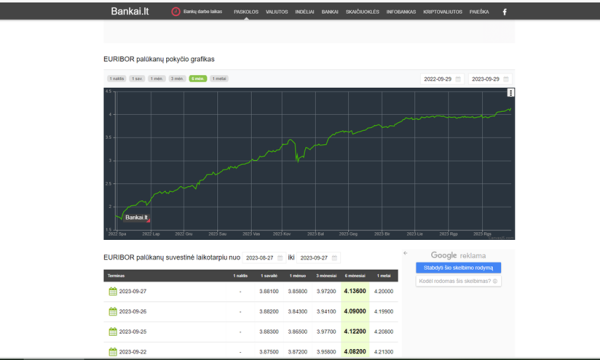600x360 pixels.
Task: Click the calendar icon of row 2023-09-27
Action: pos(112,291)
